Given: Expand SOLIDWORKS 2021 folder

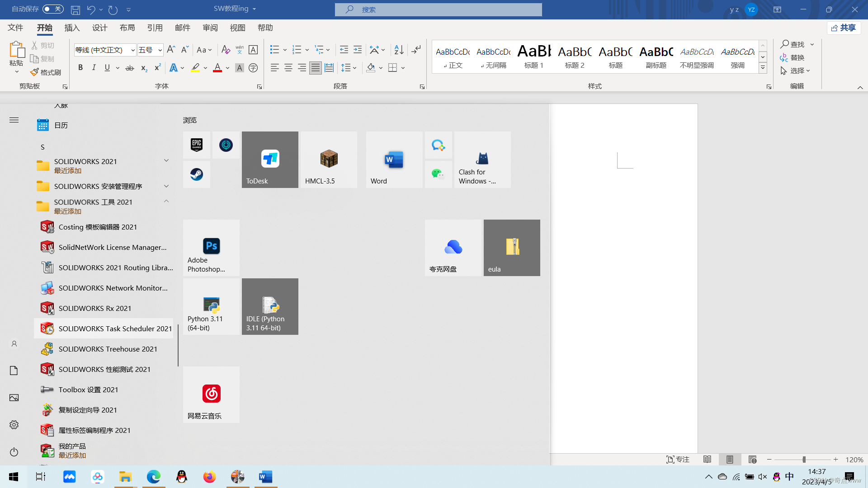Looking at the screenshot, I should [x=166, y=161].
